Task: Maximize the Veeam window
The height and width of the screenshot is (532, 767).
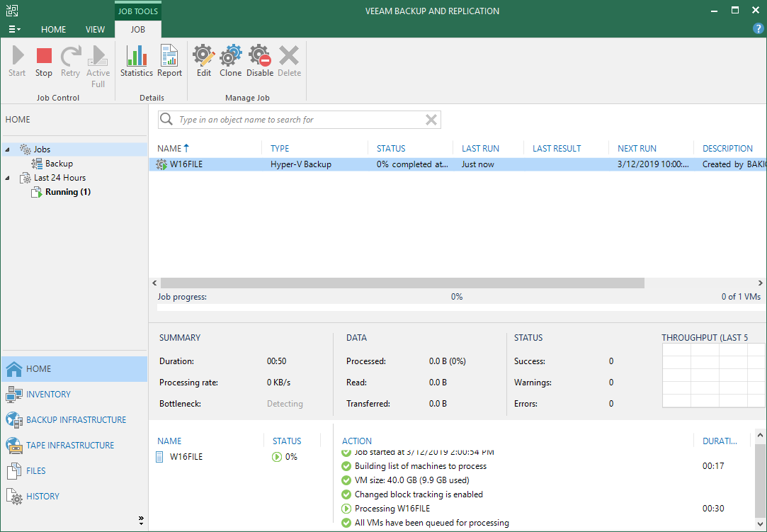Action: 734,11
